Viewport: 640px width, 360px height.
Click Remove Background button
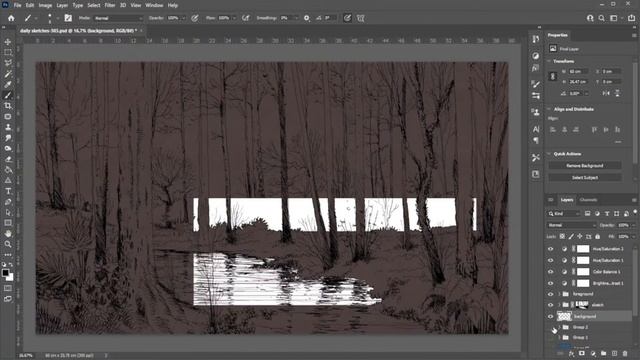tap(584, 166)
